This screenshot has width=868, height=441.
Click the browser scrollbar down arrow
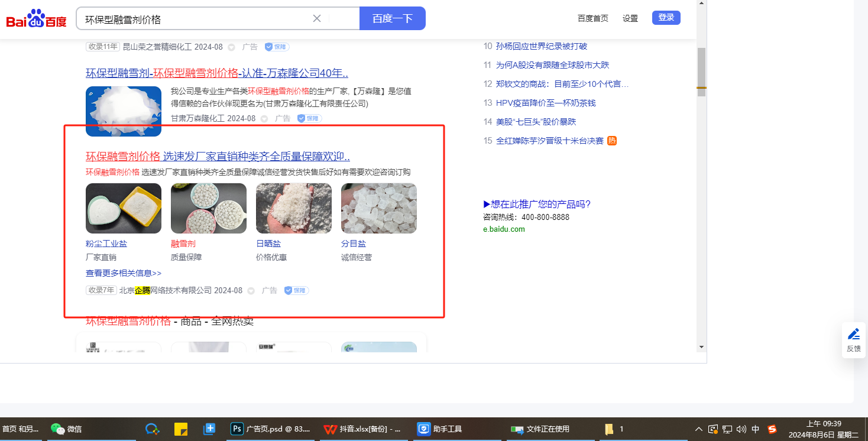click(701, 347)
